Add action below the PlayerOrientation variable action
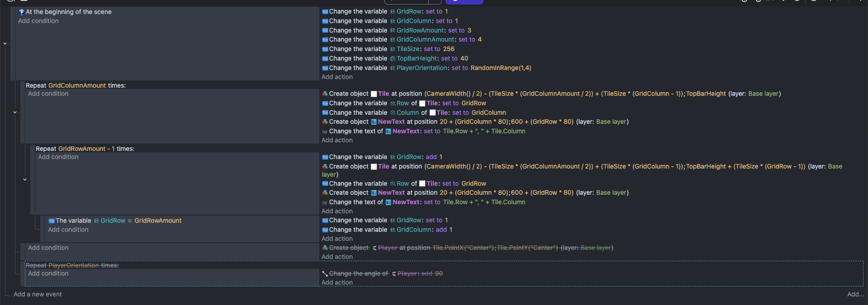The height and width of the screenshot is (305, 868). (x=337, y=77)
